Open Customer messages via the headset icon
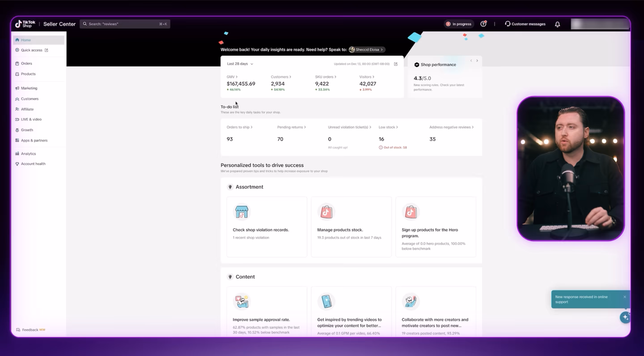 point(508,24)
